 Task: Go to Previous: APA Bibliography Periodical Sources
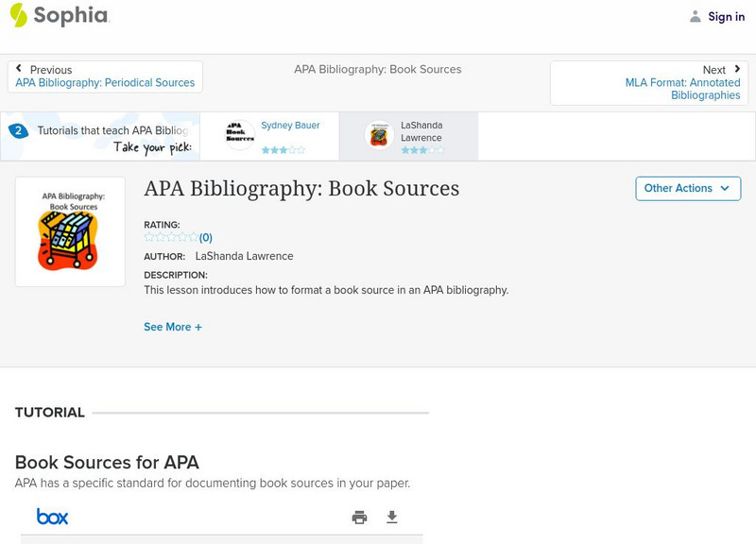pyautogui.click(x=105, y=83)
